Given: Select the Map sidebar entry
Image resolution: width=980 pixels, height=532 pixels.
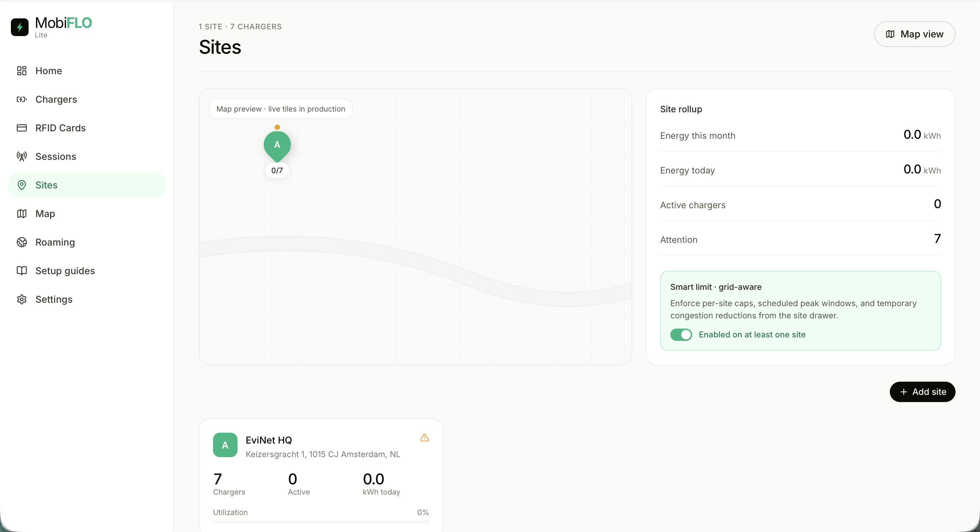Looking at the screenshot, I should click(87, 213).
